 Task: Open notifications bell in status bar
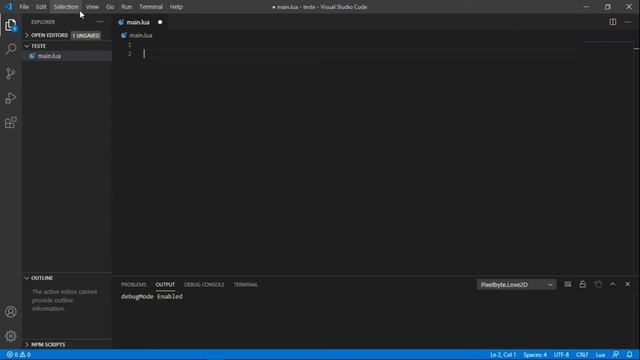point(629,354)
